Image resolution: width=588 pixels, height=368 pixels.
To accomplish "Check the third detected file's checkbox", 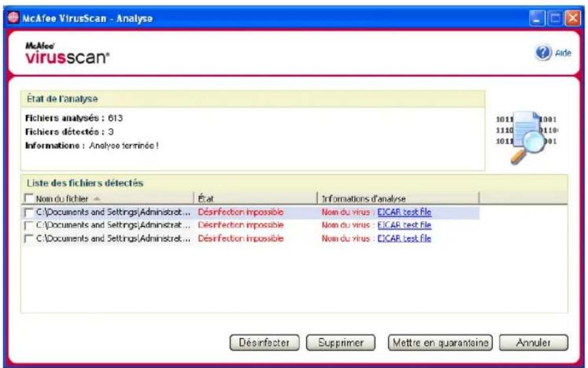I will (x=28, y=239).
